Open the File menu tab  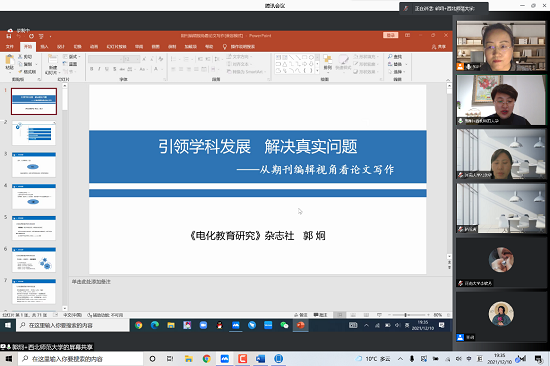point(10,47)
